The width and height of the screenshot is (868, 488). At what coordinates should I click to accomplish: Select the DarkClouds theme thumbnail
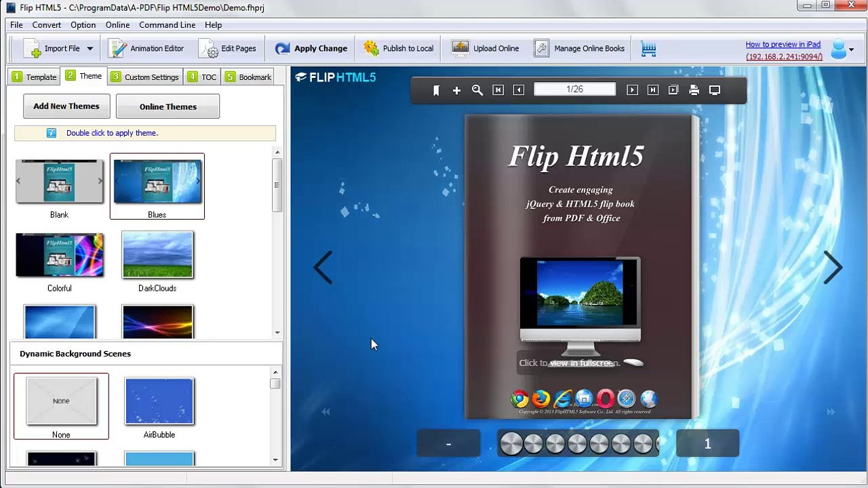pos(157,256)
